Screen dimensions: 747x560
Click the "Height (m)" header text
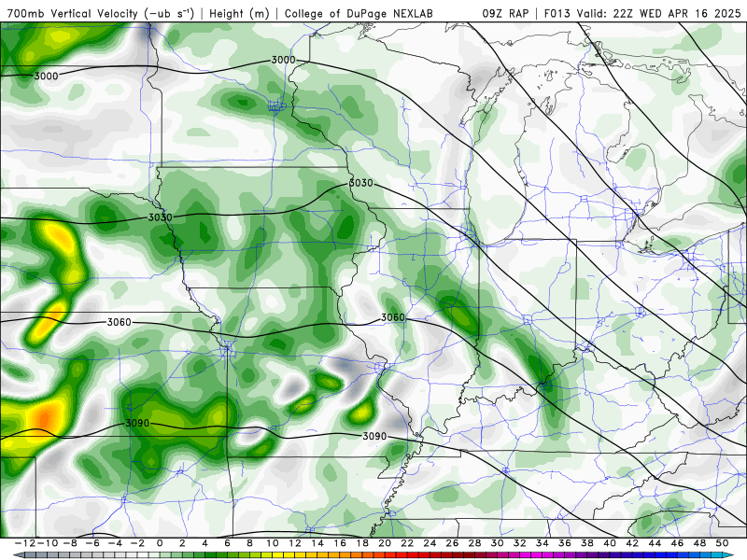pos(239,14)
